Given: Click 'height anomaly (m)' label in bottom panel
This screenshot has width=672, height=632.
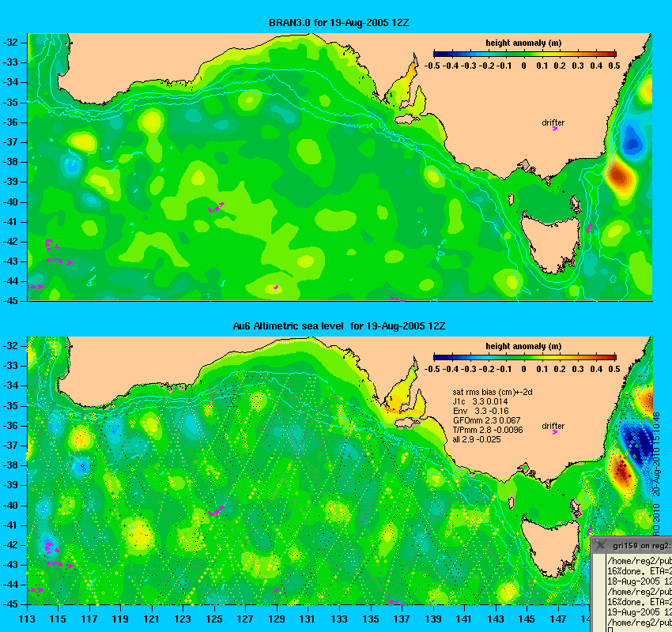Looking at the screenshot, I should pyautogui.click(x=523, y=346).
